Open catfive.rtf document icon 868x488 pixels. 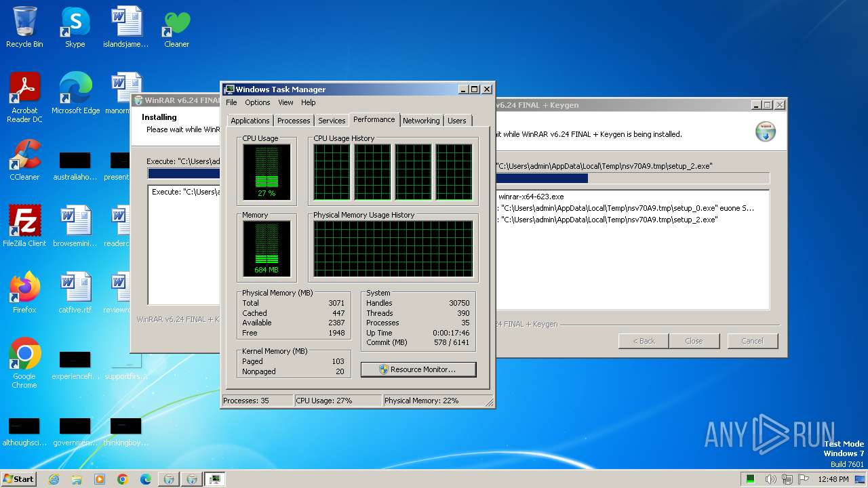[x=75, y=293]
